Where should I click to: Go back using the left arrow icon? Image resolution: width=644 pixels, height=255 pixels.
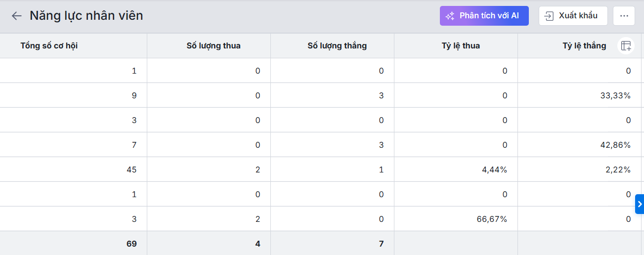17,16
